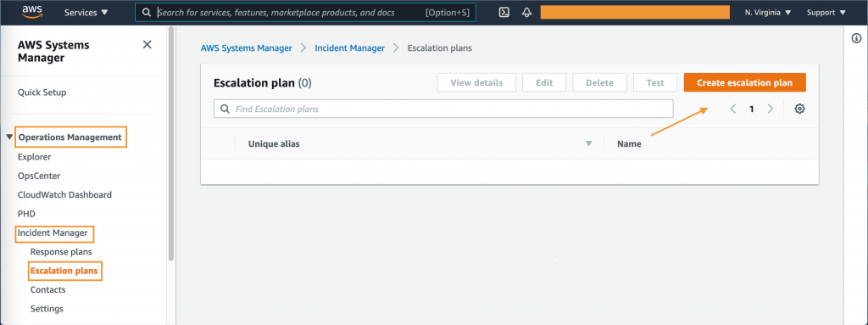Follow the Incident Manager breadcrumb link
The width and height of the screenshot is (868, 325).
click(x=350, y=48)
